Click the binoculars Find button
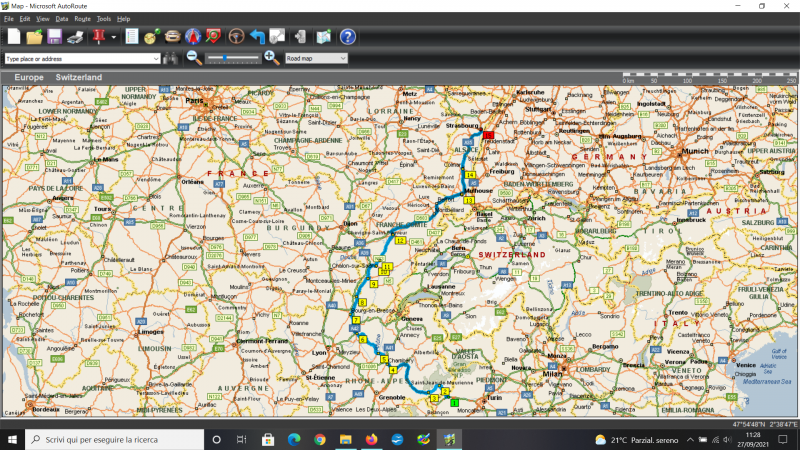 click(x=171, y=58)
